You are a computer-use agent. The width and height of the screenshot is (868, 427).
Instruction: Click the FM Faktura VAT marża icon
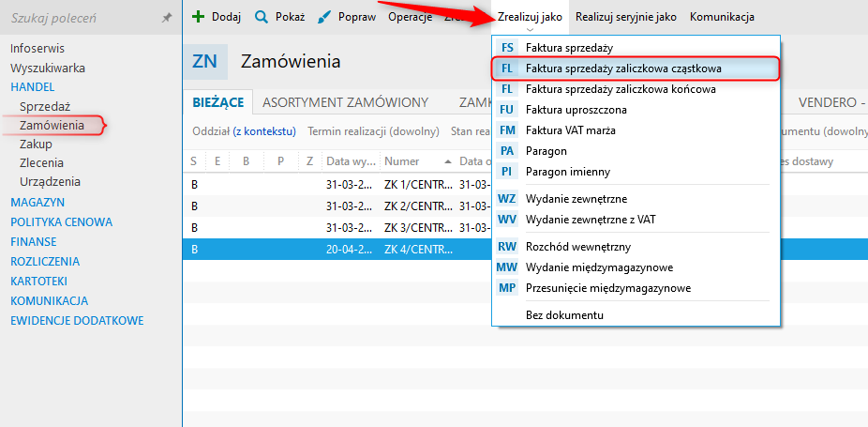507,130
